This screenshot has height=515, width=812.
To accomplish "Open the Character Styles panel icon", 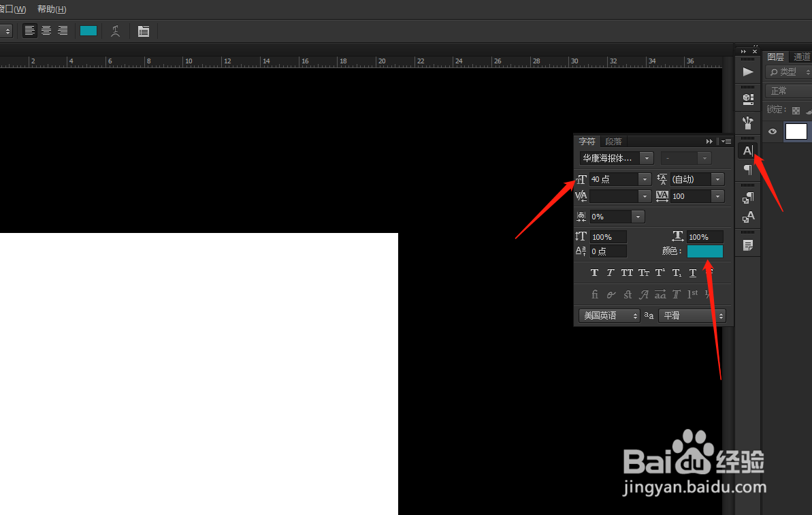I will click(x=748, y=217).
